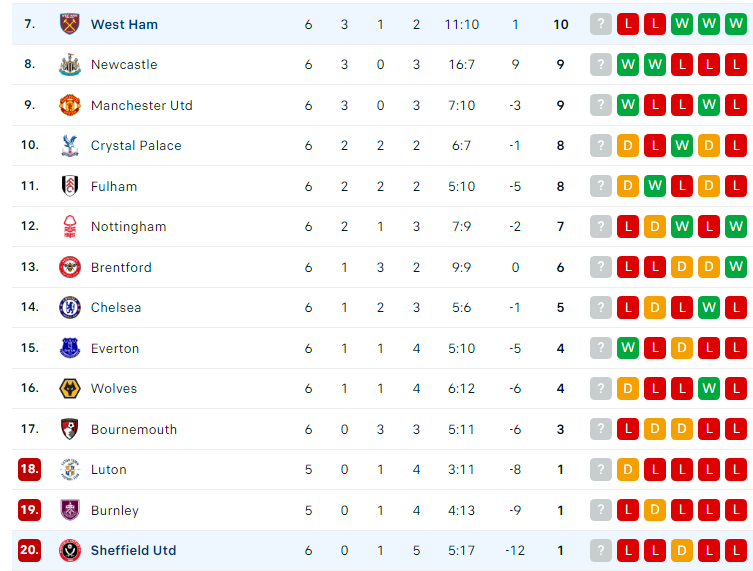753x571 pixels.
Task: Click Sheffield Utd's orange D form badge
Action: coord(681,550)
